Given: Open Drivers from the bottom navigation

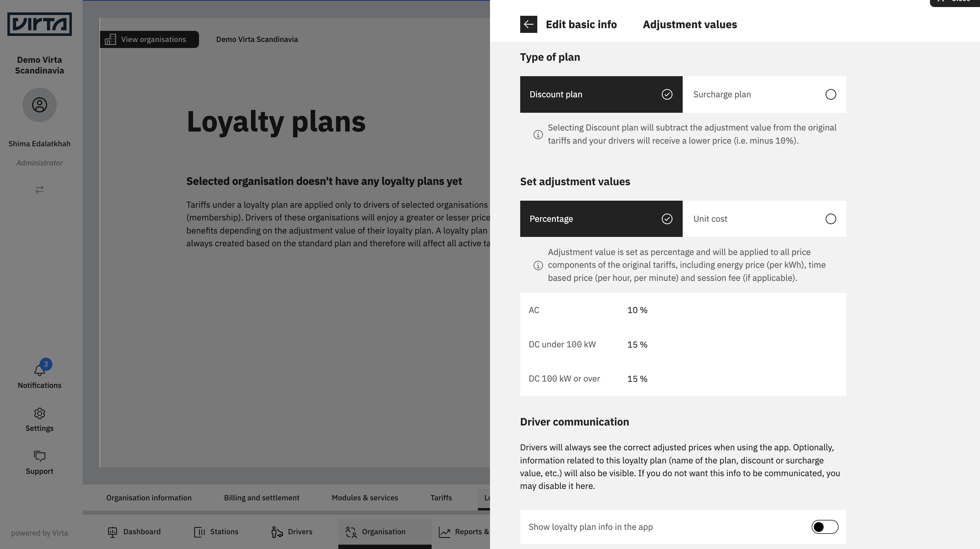Looking at the screenshot, I should tap(292, 532).
